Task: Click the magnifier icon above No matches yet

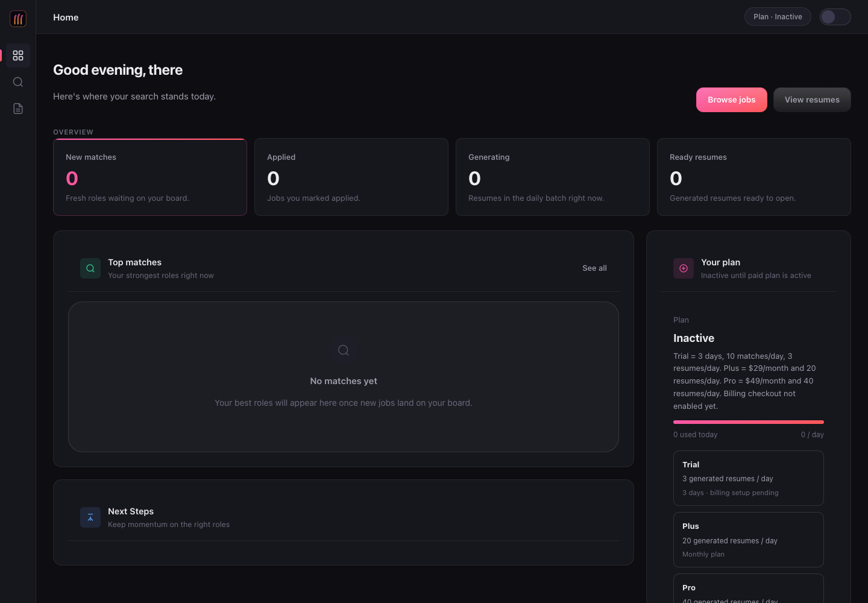Action: tap(344, 350)
